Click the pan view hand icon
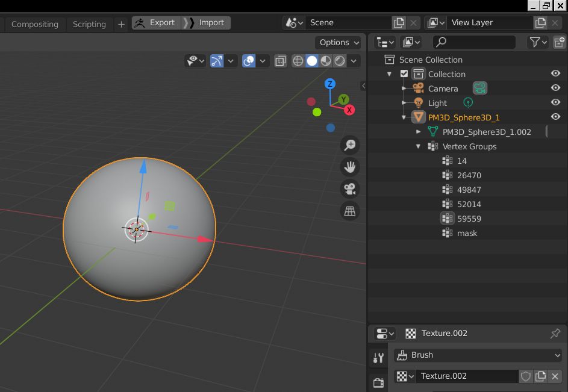Screen dimensions: 568x392 (x=350, y=167)
